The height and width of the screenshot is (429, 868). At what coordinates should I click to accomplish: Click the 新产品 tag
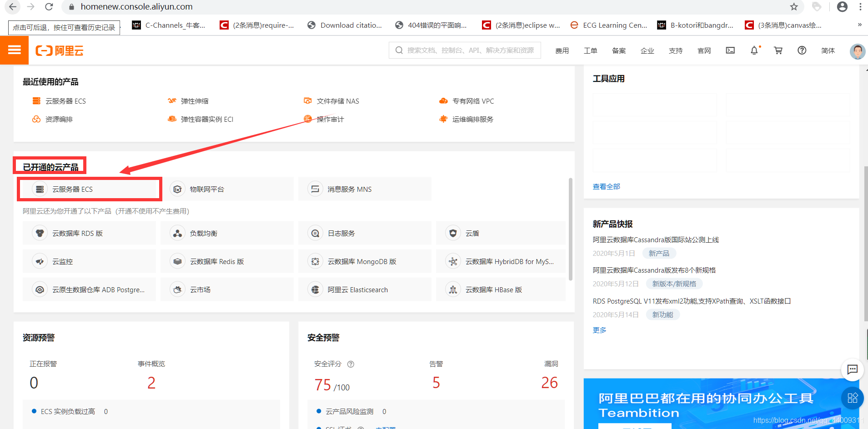(x=659, y=253)
